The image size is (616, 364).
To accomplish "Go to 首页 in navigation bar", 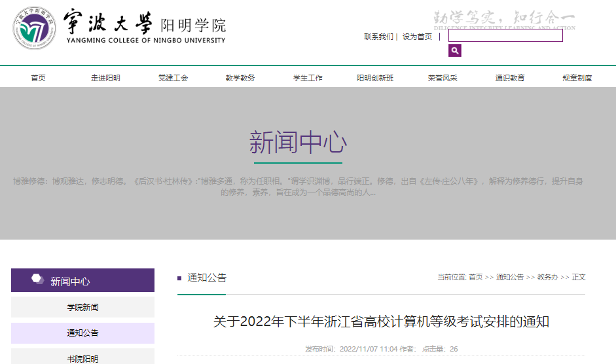I will (x=39, y=78).
